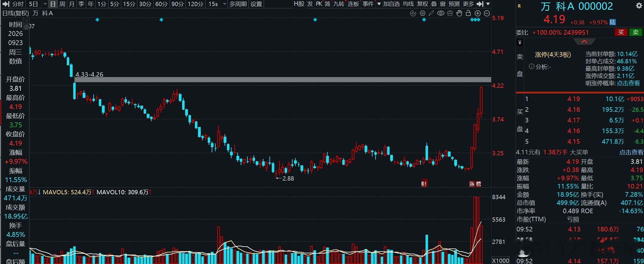Screen dimensions: 644x264
Task: Click the info icon beside 分析
Action: click(x=531, y=66)
